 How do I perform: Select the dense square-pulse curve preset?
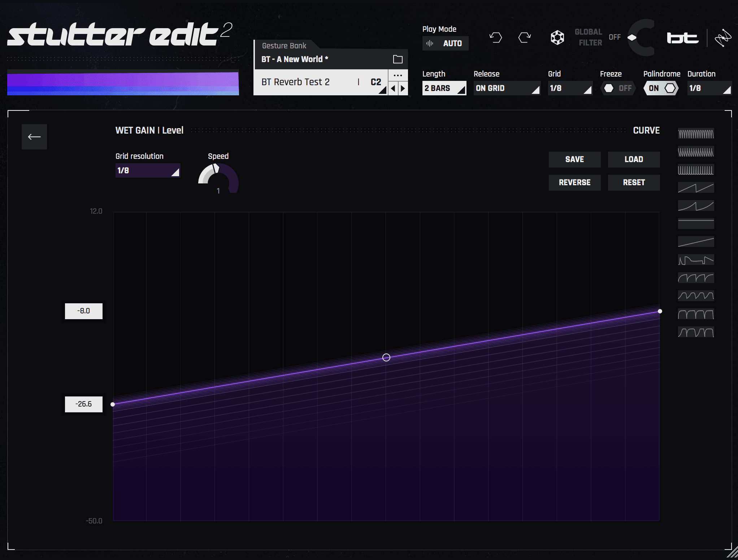pyautogui.click(x=696, y=170)
